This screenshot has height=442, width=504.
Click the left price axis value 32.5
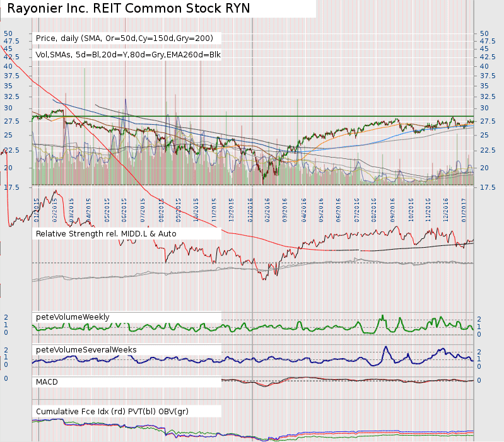pos(11,96)
